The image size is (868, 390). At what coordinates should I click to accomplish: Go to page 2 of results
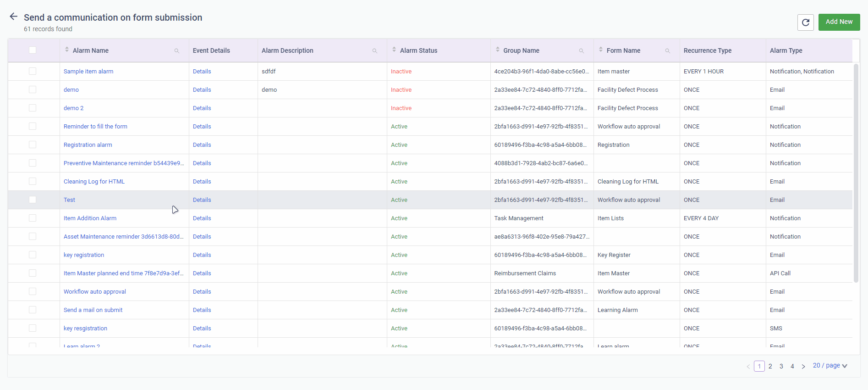pos(770,366)
